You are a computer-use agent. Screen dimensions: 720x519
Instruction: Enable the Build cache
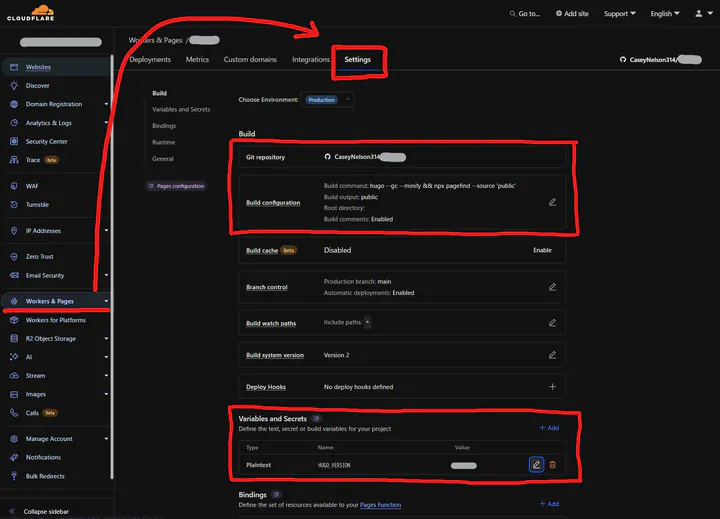point(542,250)
